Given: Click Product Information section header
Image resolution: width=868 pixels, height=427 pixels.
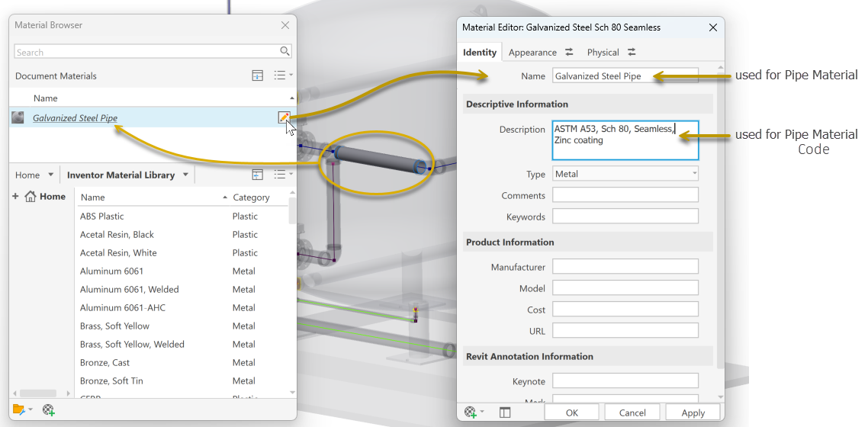Looking at the screenshot, I should [588, 242].
